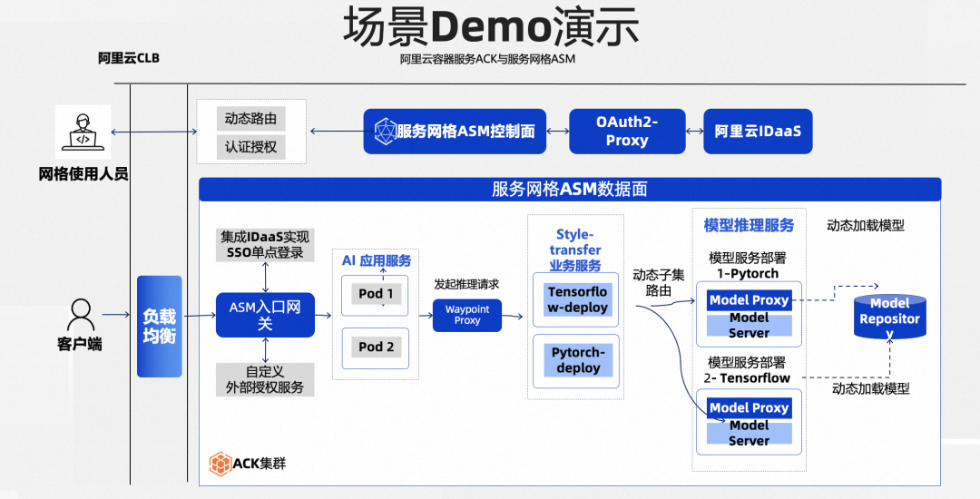Viewport: 980px width, 499px height.
Task: Select Pod 1 in AI 应用服务
Action: [375, 294]
